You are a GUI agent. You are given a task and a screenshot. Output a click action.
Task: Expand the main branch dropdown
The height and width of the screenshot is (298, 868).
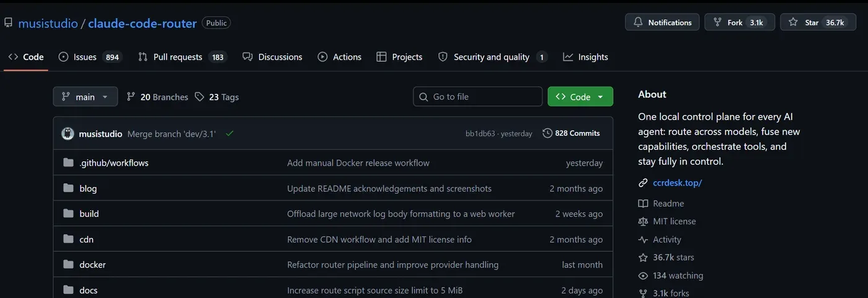pyautogui.click(x=86, y=97)
